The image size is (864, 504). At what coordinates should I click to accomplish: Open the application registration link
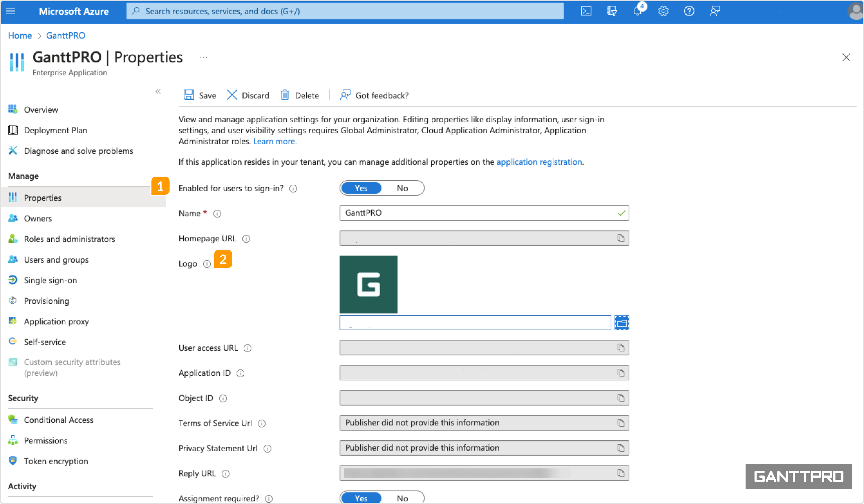tap(539, 162)
